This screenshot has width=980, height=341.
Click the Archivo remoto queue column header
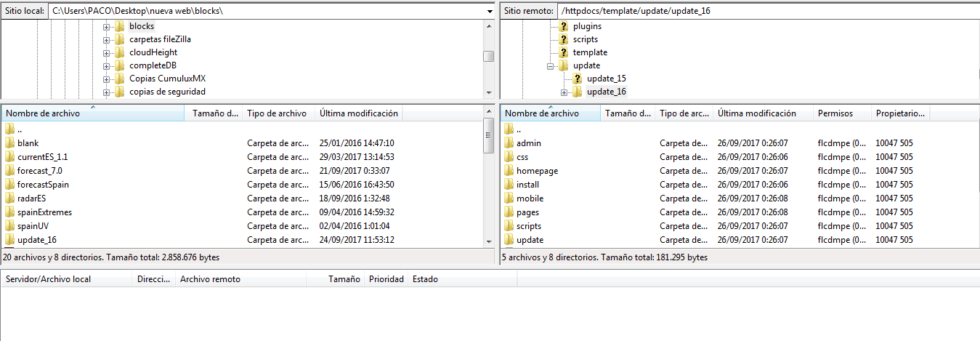point(241,279)
